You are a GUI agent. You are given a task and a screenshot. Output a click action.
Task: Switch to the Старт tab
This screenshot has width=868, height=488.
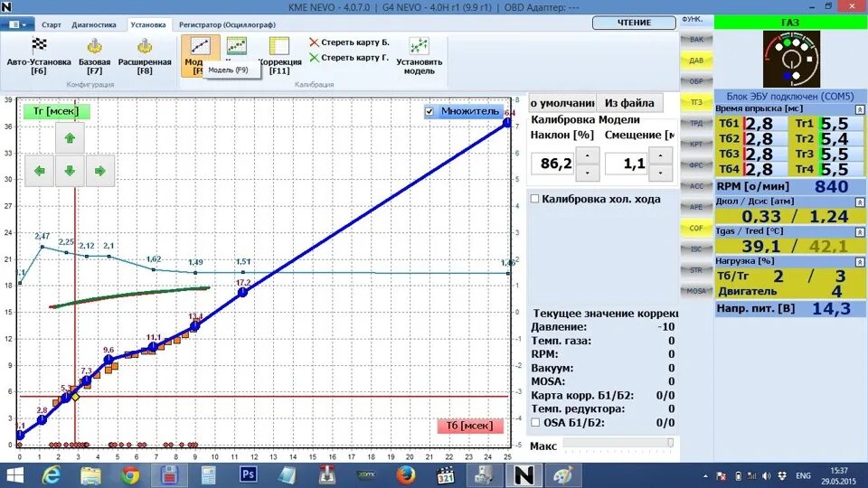(x=52, y=25)
